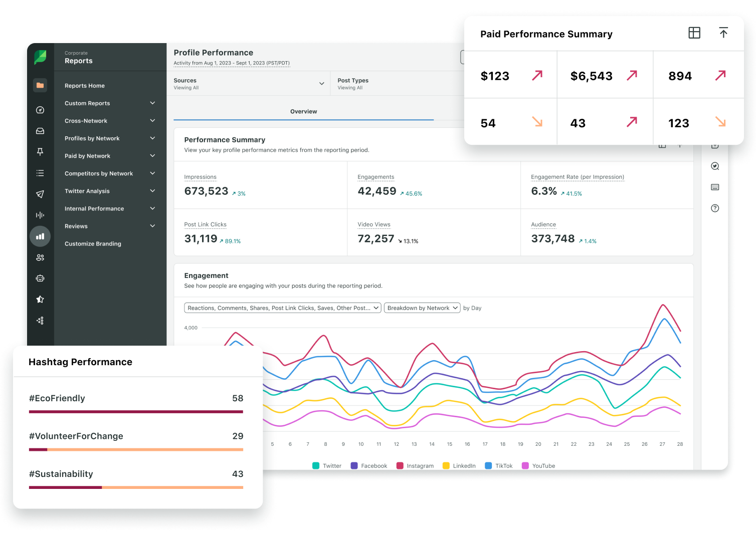Viewport: 756px width, 533px height.
Task: Open the Breakdown by Network dropdown
Action: [422, 308]
